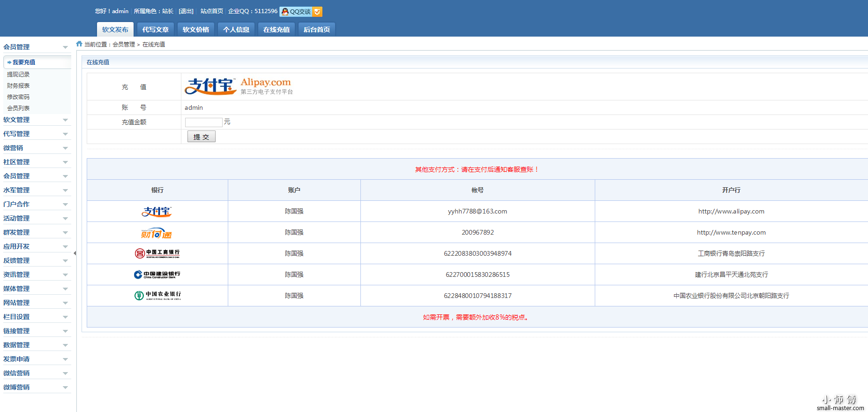This screenshot has width=868, height=412.
Task: Click the 中国建设银行 logo
Action: (x=157, y=275)
